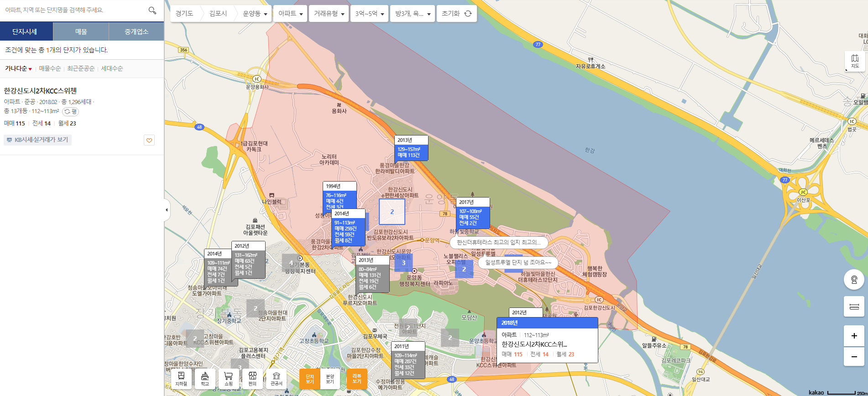Screen dimensions: 868x396
Task: Click gray cluster marker 4 near 장기본동
Action: pos(291,263)
